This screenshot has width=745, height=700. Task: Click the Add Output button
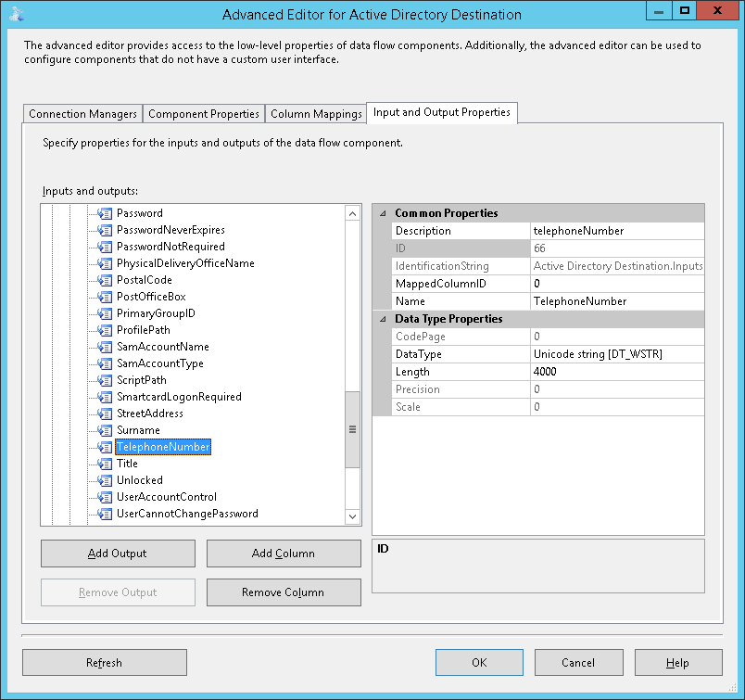[x=118, y=554]
